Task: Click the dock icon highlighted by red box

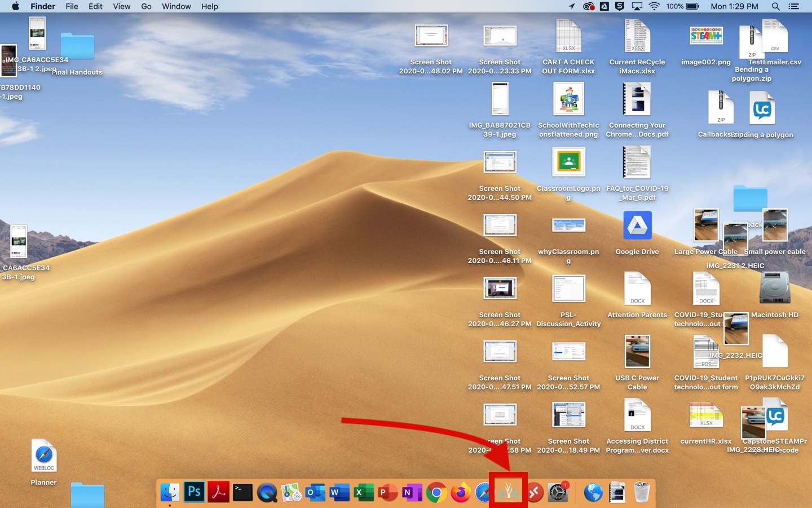Action: pyautogui.click(x=508, y=491)
